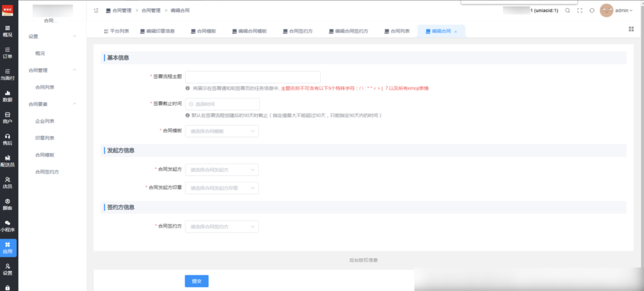Open the 小程序 section in left sidebar
644x291 pixels.
(x=8, y=226)
